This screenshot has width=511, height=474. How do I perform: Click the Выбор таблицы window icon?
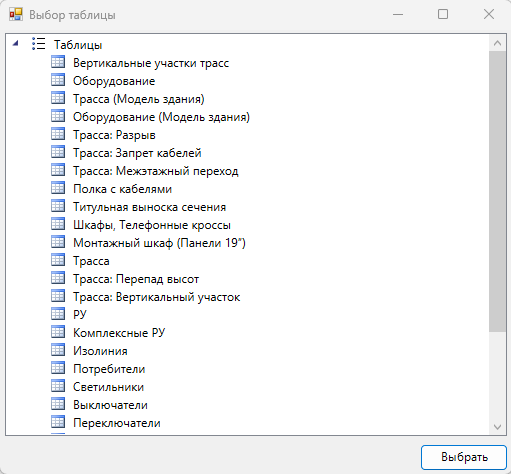click(16, 15)
